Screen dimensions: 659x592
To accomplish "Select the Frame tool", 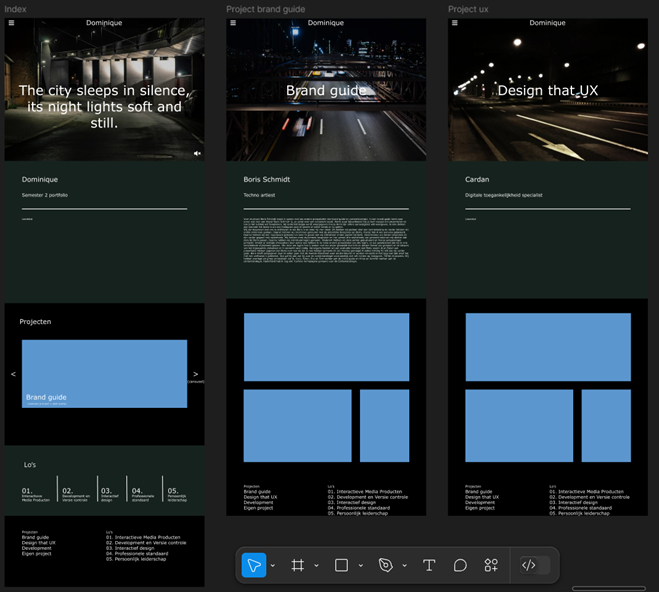I will pyautogui.click(x=297, y=565).
